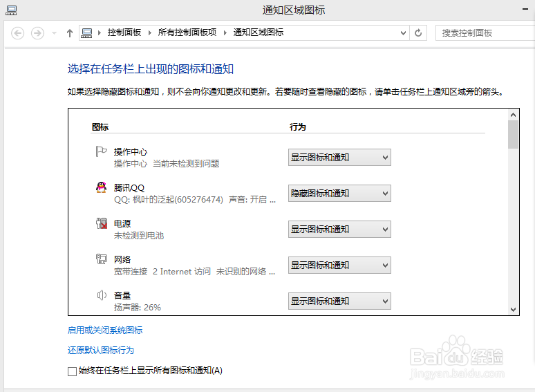Click the 控制面板 breadcrumb

point(124,32)
